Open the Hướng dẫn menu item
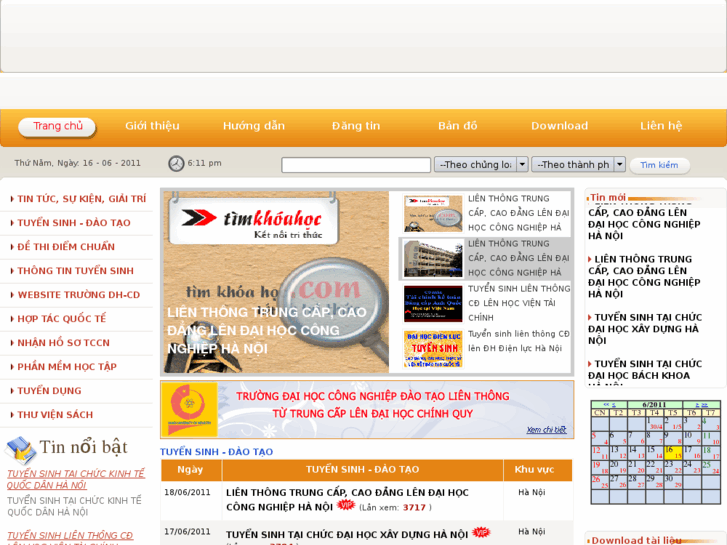 click(254, 126)
